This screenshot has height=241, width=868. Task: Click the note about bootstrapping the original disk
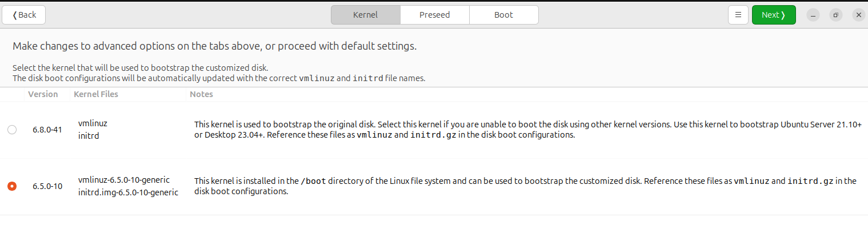[x=528, y=130]
